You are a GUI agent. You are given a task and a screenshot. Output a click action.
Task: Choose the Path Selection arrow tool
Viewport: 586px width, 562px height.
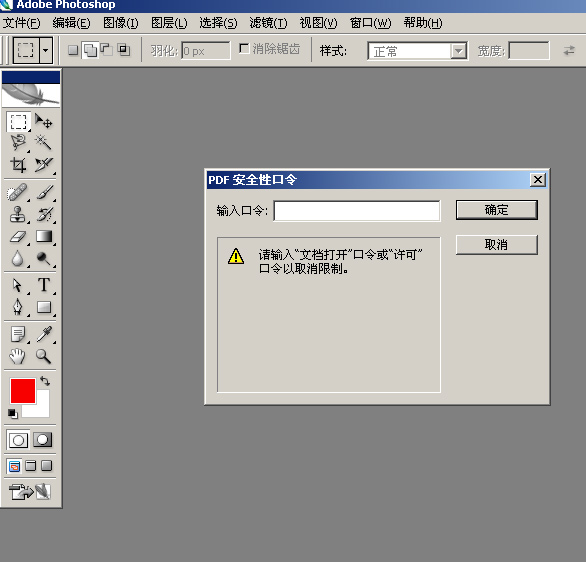pos(18,285)
